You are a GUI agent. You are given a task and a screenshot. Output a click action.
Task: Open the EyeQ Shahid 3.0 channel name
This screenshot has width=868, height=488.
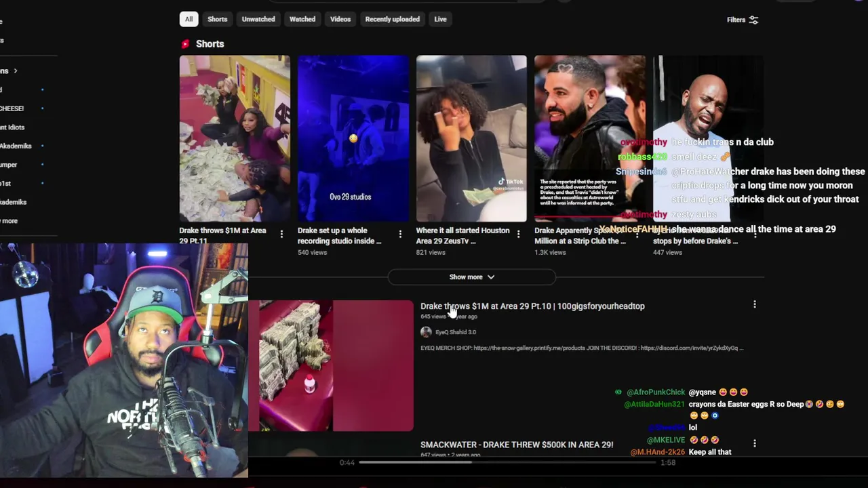pyautogui.click(x=456, y=332)
